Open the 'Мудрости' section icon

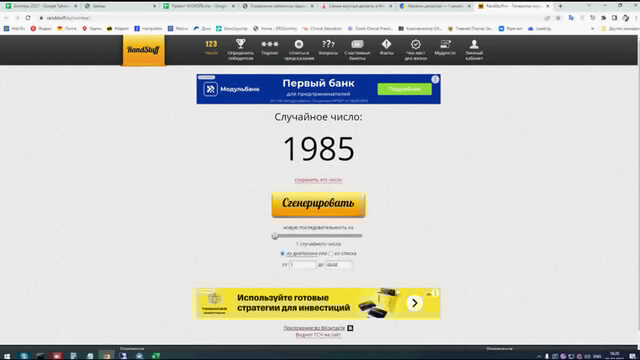coord(445,48)
